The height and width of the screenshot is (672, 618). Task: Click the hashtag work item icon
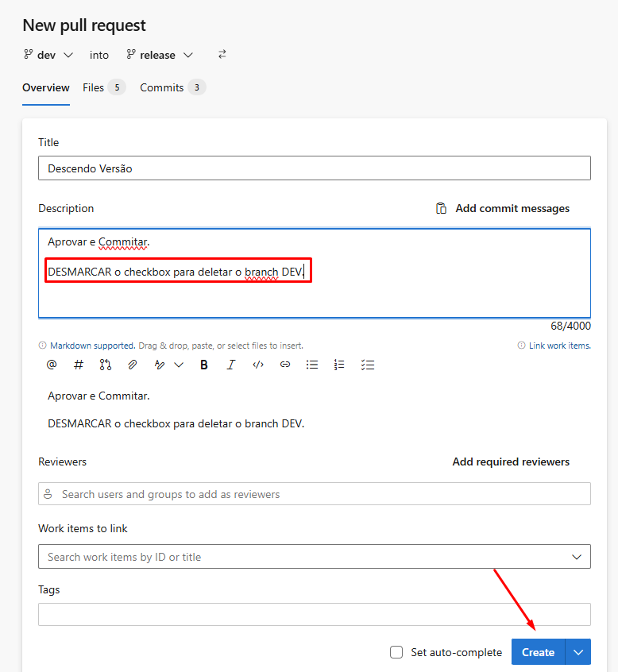(79, 365)
